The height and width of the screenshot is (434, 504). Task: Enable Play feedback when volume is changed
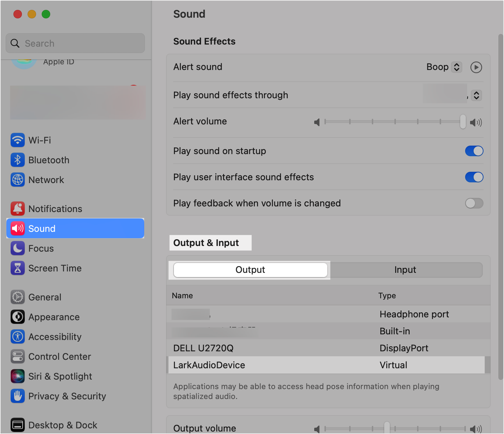[474, 203]
